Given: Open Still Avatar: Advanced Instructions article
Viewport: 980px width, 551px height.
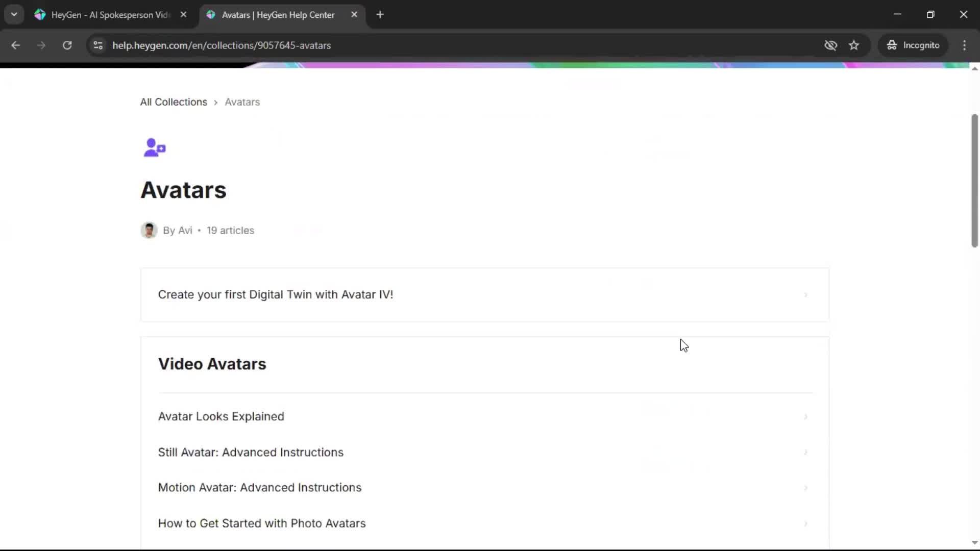Looking at the screenshot, I should pos(251,452).
